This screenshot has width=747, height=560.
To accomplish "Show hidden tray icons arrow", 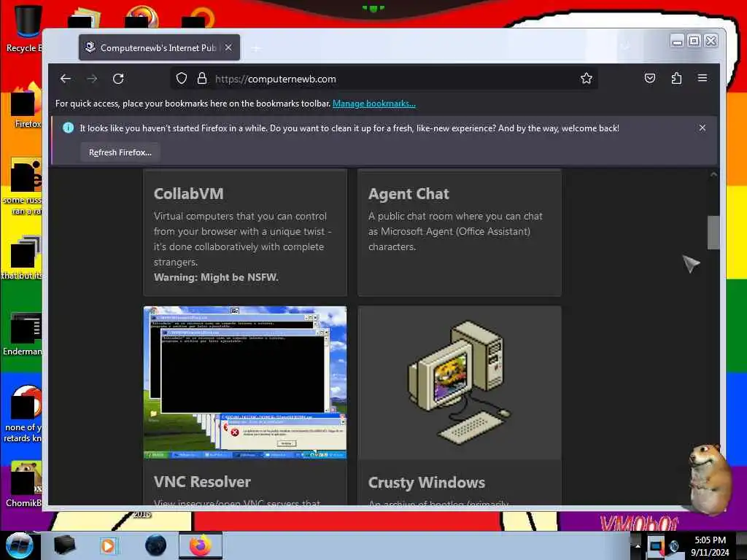I will click(x=638, y=546).
